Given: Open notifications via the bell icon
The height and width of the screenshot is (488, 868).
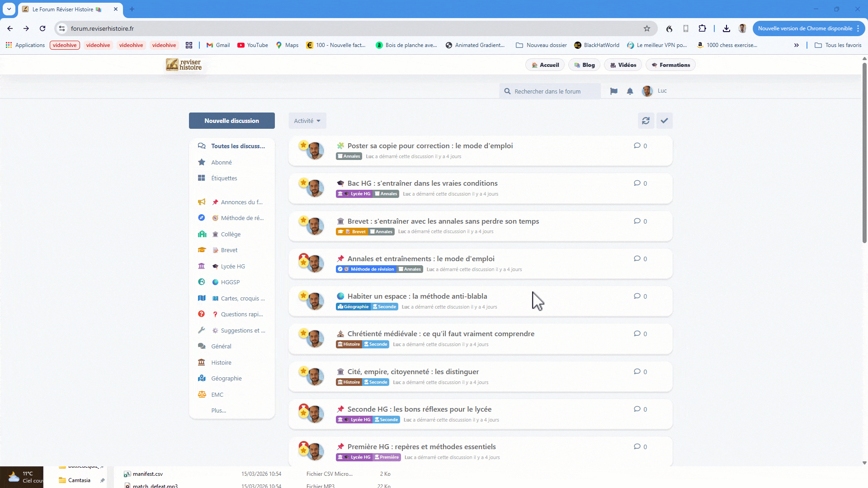Looking at the screenshot, I should coord(630,91).
